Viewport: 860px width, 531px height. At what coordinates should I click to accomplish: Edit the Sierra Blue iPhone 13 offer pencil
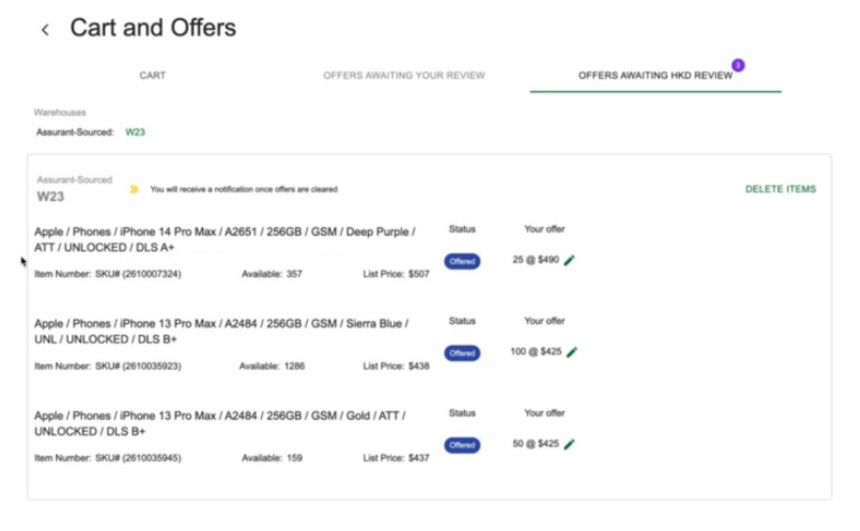coord(573,352)
